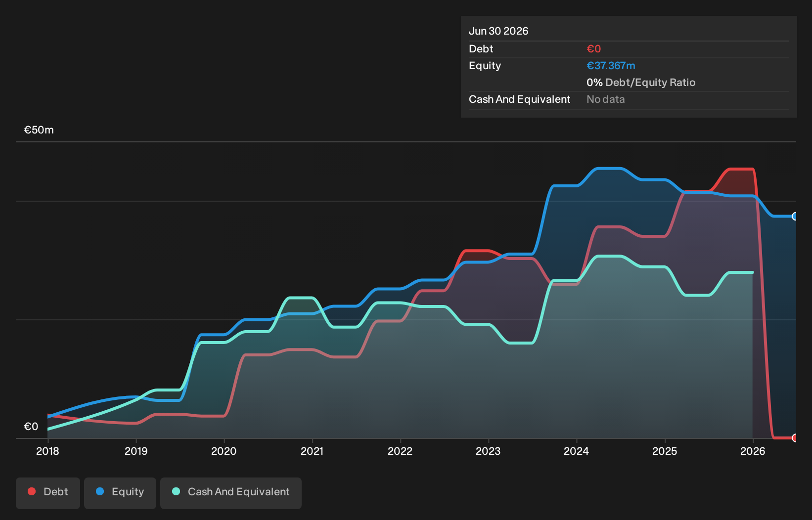Click the 2025 x-axis label

click(x=665, y=451)
